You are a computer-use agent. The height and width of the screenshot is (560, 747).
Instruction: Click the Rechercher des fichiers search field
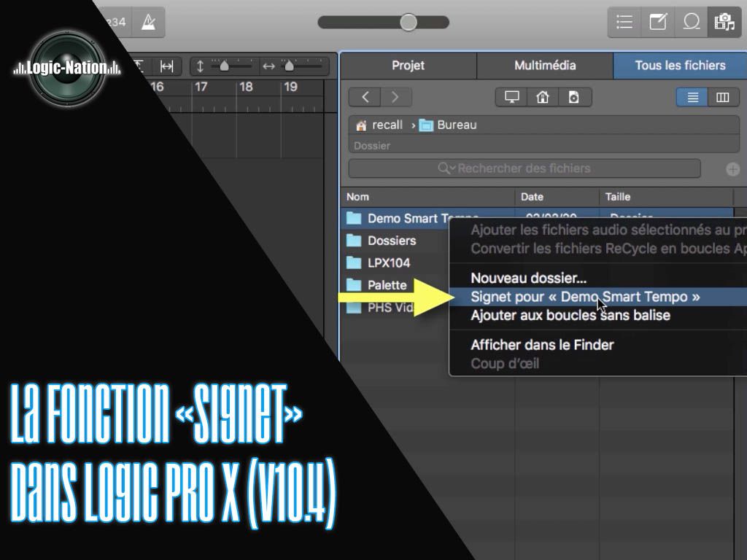pos(524,168)
